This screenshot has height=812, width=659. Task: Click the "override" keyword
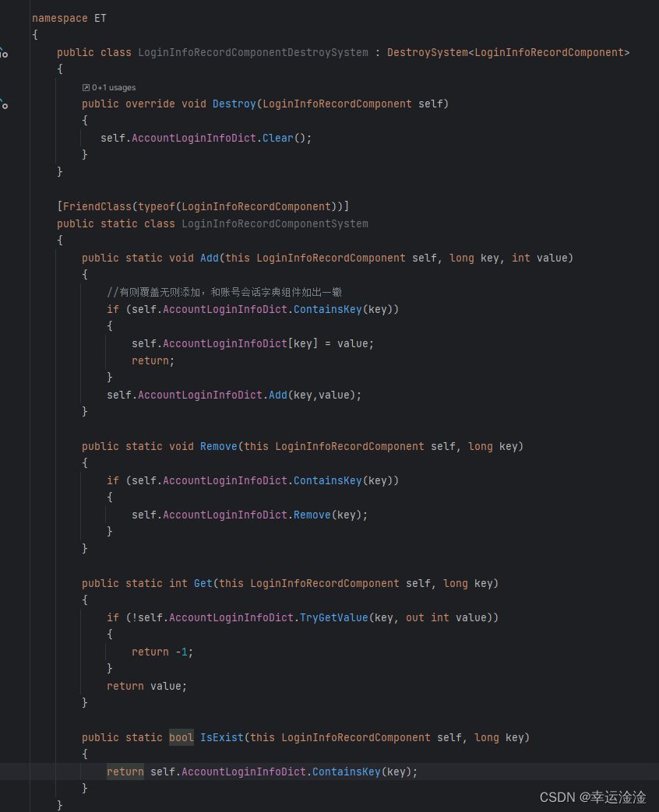[150, 104]
